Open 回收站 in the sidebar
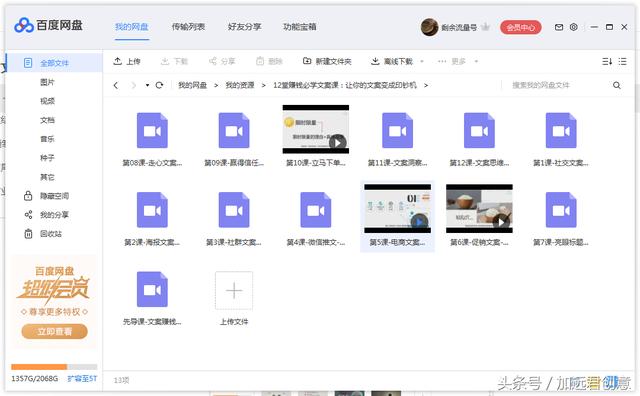Viewport: 640px width, 396px height. [x=43, y=234]
